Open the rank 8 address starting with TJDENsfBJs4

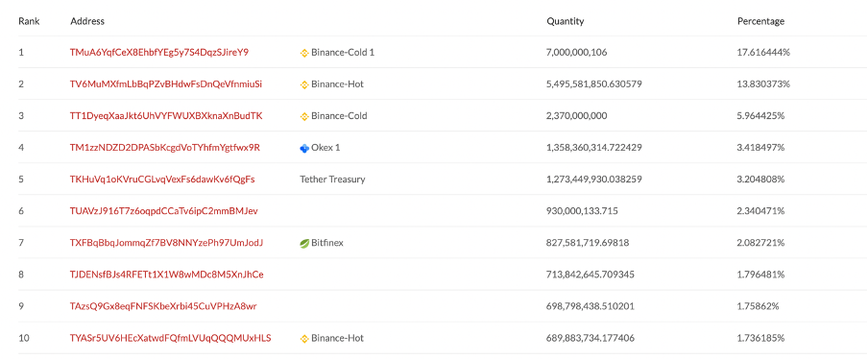(x=167, y=275)
